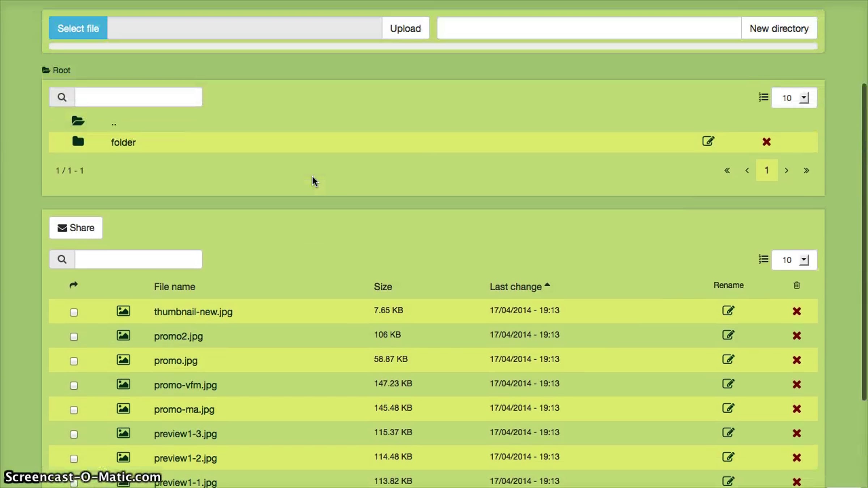Image resolution: width=868 pixels, height=488 pixels.
Task: Click the trash icon column header
Action: click(796, 286)
